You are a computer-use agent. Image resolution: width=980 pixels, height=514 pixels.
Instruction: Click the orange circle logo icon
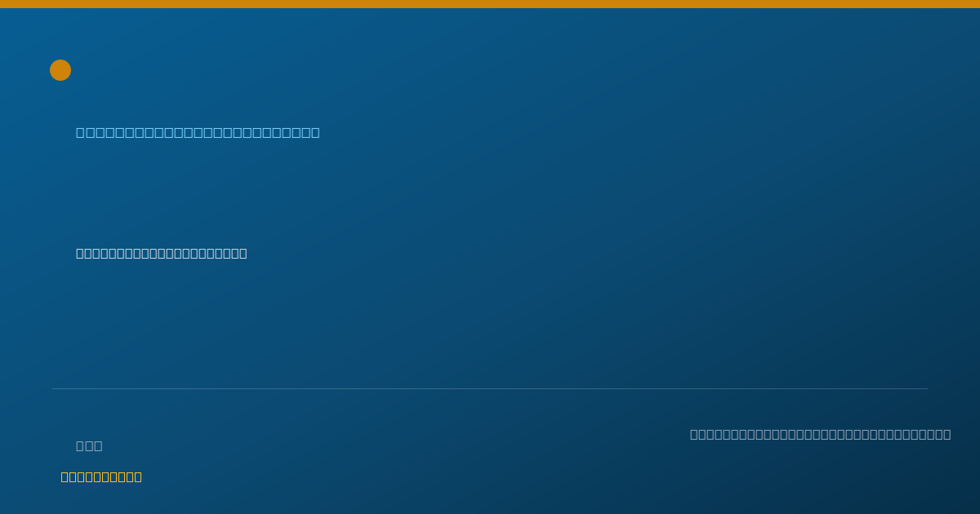(60, 70)
